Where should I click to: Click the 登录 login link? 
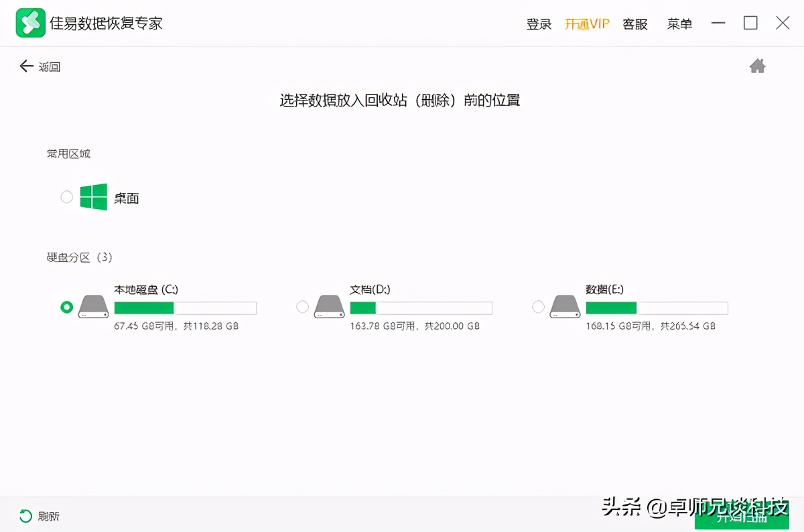point(539,23)
